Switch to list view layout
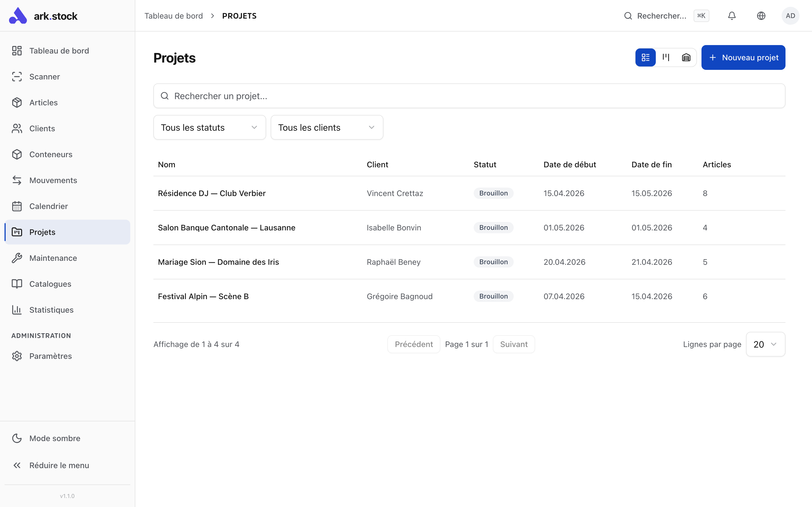The width and height of the screenshot is (812, 507). click(645, 57)
